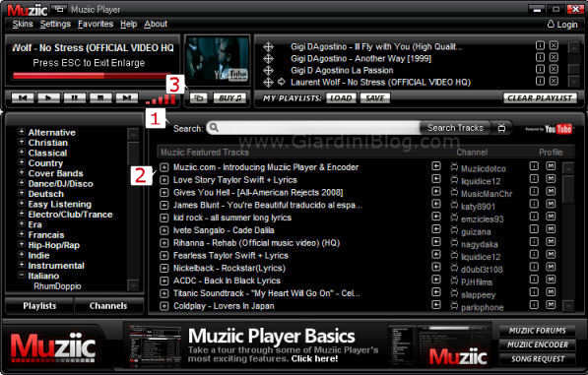Click the lock icon beside Login
This screenshot has width=588, height=375.
[551, 24]
